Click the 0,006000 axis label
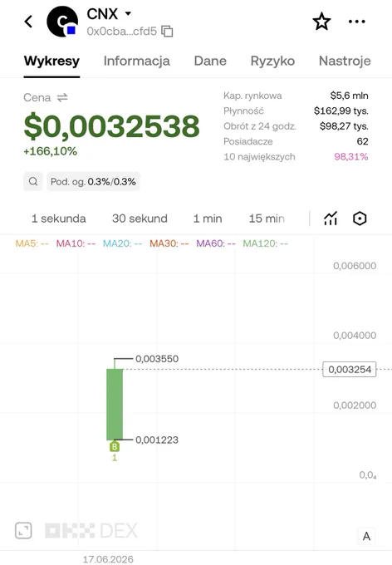This screenshot has width=392, height=565. tap(355, 266)
